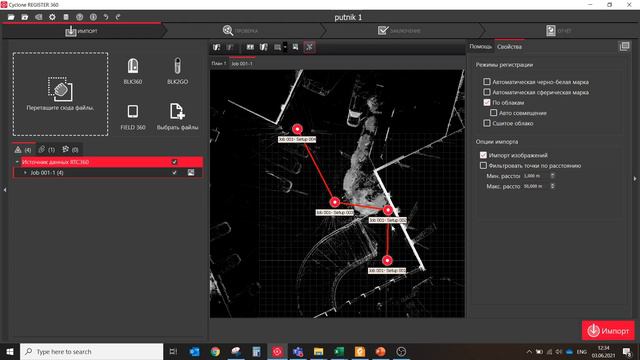This screenshot has height=360, width=640.
Task: Adjust Мин. расстояние spinner arrows
Action: (552, 176)
